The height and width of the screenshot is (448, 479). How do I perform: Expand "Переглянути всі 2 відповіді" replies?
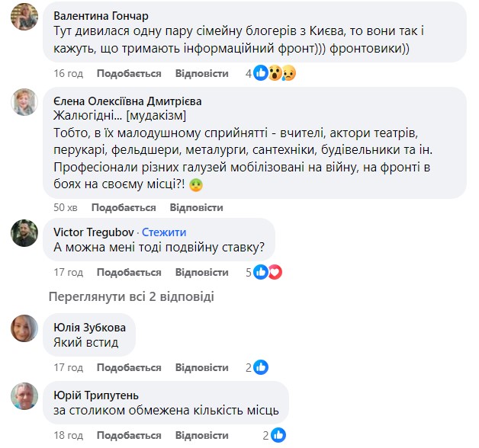point(131,296)
